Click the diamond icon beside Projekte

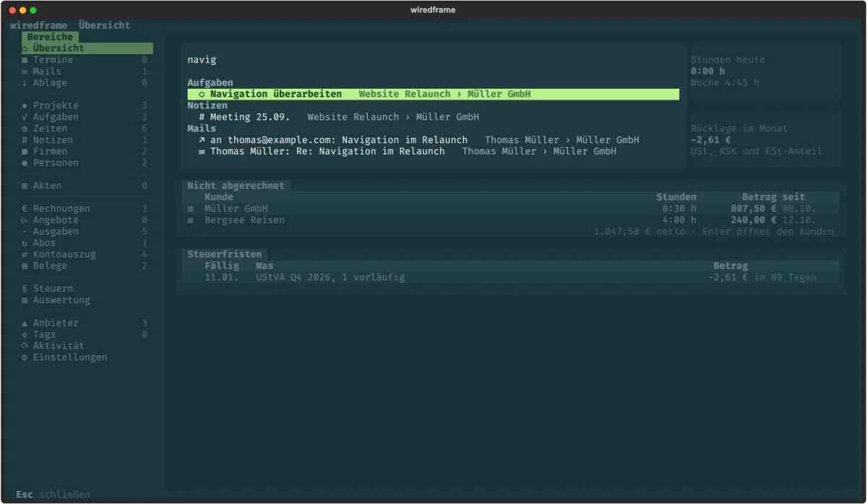pos(25,105)
